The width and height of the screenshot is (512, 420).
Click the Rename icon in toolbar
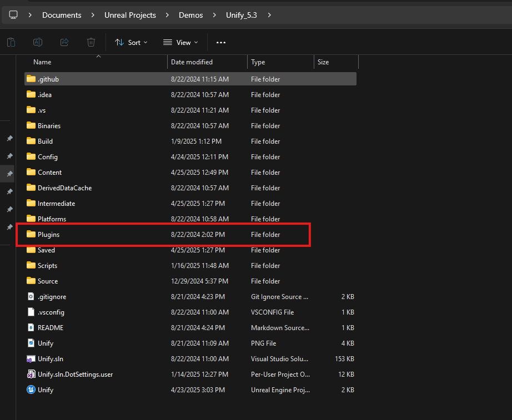(x=38, y=42)
